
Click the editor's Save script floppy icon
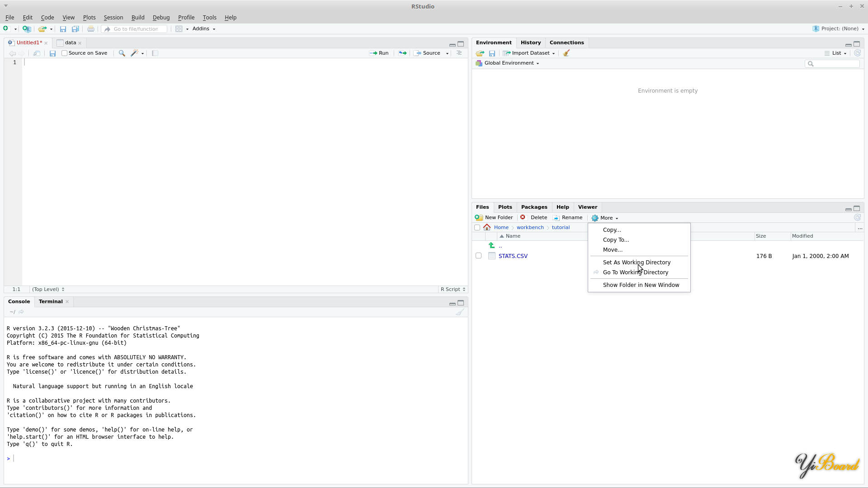coord(52,53)
